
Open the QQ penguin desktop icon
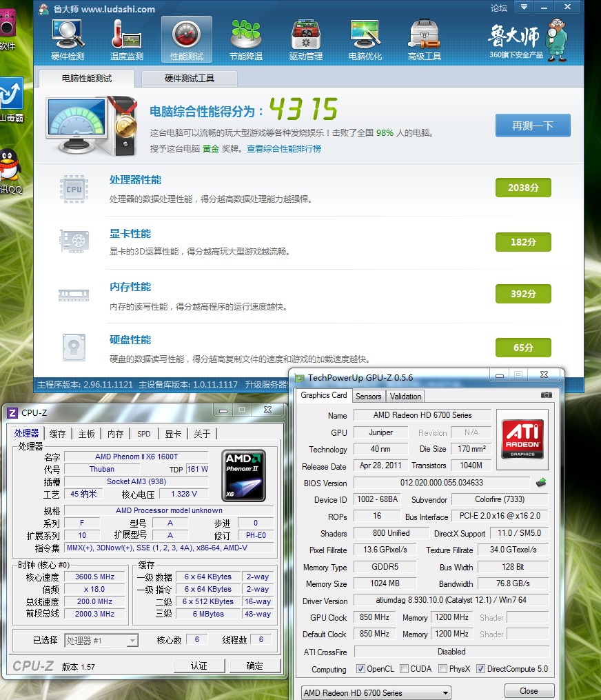[10, 166]
